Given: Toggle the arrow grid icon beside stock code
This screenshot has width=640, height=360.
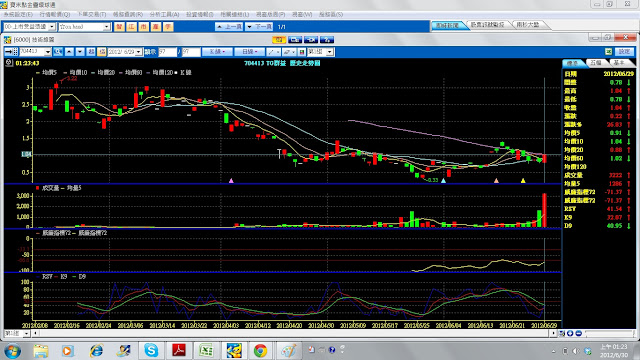Looking at the screenshot, I should (11, 52).
